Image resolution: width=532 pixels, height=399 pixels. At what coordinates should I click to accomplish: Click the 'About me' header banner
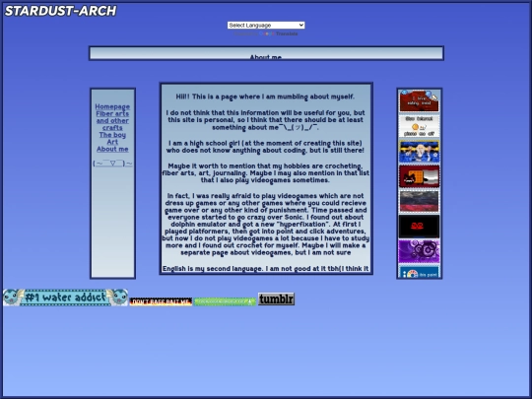pos(266,53)
